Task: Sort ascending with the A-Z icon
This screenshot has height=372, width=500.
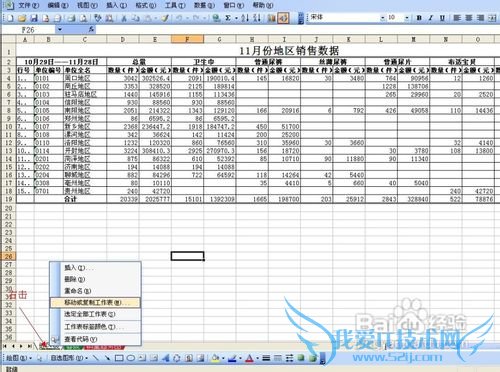Action: tap(245, 18)
